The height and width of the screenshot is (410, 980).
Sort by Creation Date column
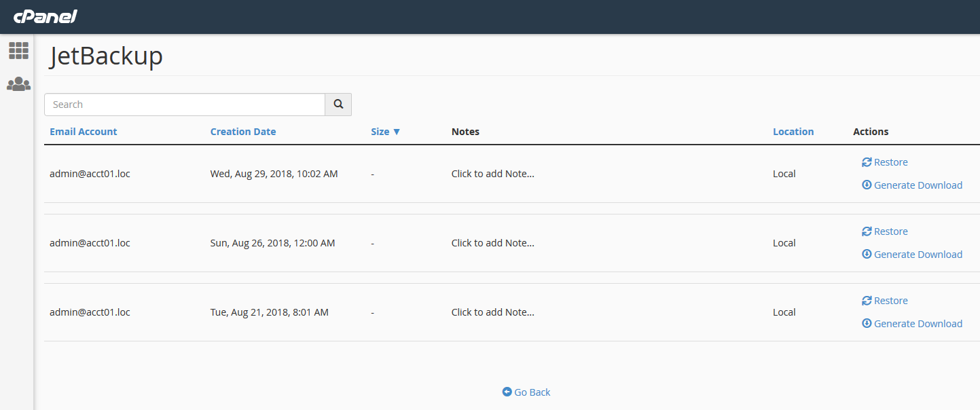pyautogui.click(x=243, y=132)
